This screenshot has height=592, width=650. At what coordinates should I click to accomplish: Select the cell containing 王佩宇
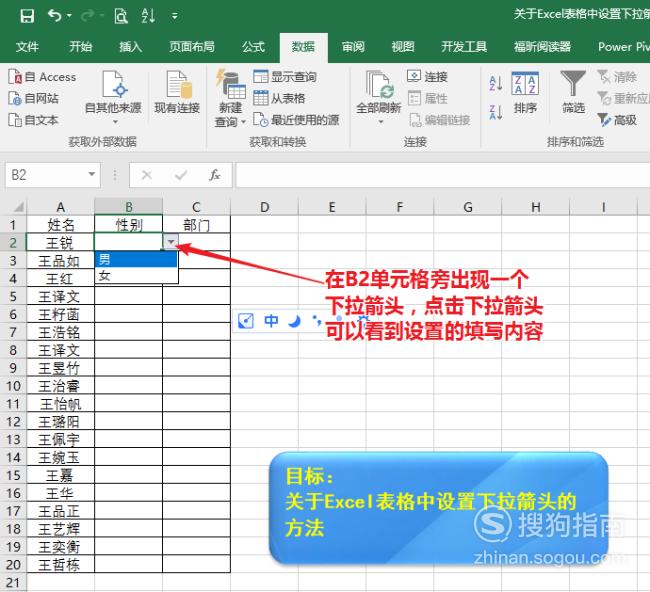click(61, 439)
